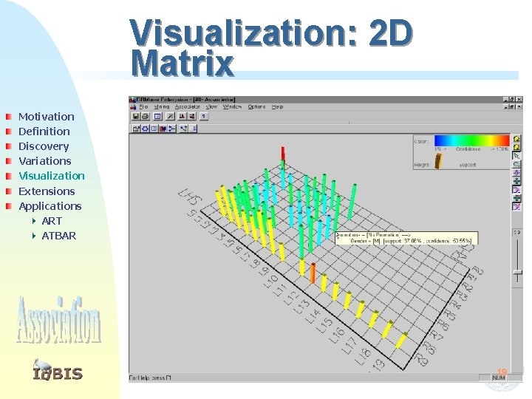This screenshot has height=399, width=532.
Task: Go to the Extensions section link
Action: pyautogui.click(x=47, y=191)
